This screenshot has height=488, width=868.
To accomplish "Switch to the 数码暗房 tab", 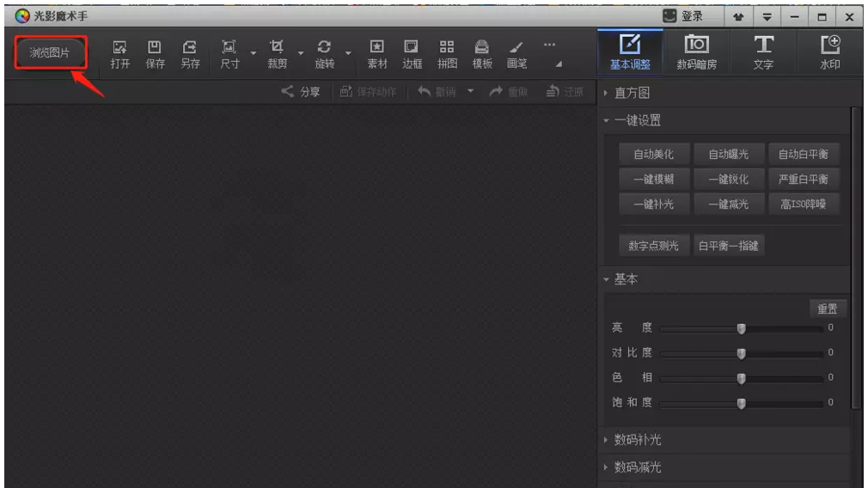I will (x=696, y=52).
